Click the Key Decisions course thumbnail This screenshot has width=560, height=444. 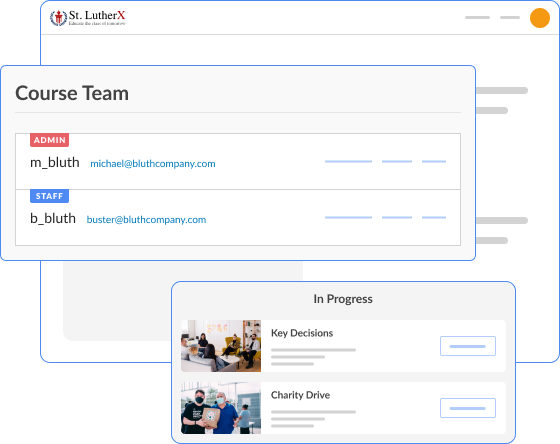tap(221, 346)
